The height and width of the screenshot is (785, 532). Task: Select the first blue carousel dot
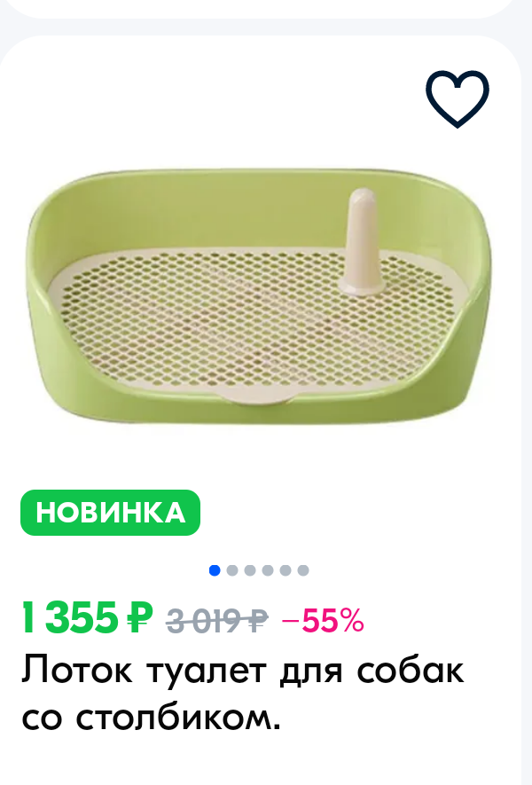point(215,570)
